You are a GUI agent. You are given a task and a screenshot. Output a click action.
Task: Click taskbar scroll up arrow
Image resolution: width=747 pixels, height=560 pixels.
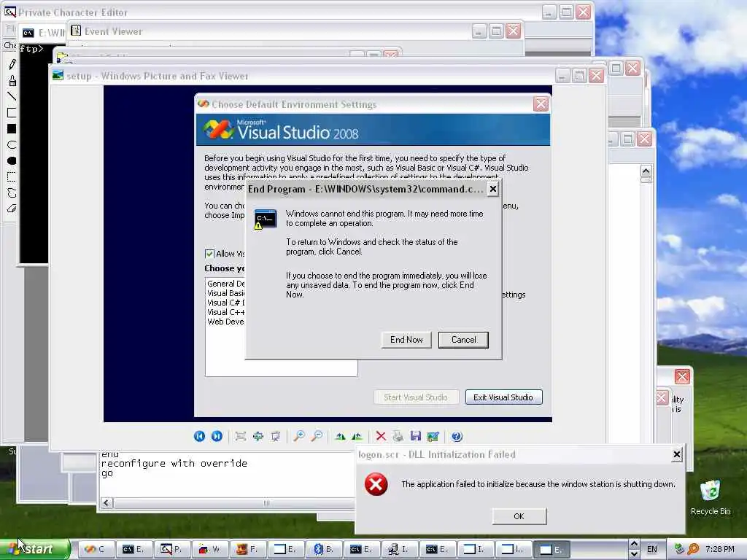pyautogui.click(x=634, y=544)
